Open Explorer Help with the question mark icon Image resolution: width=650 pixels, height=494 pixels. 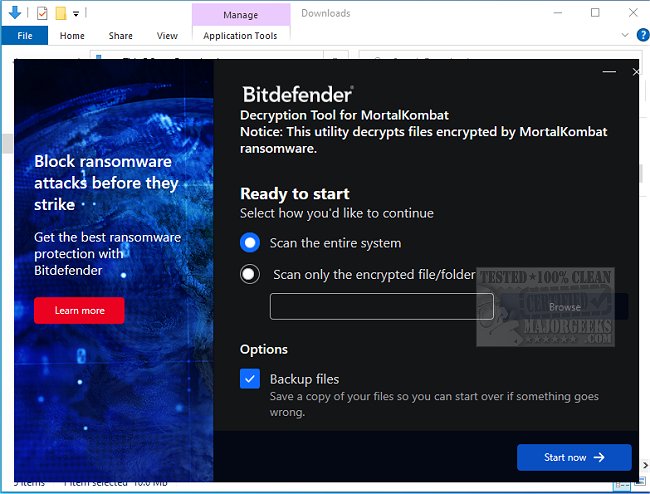[643, 35]
